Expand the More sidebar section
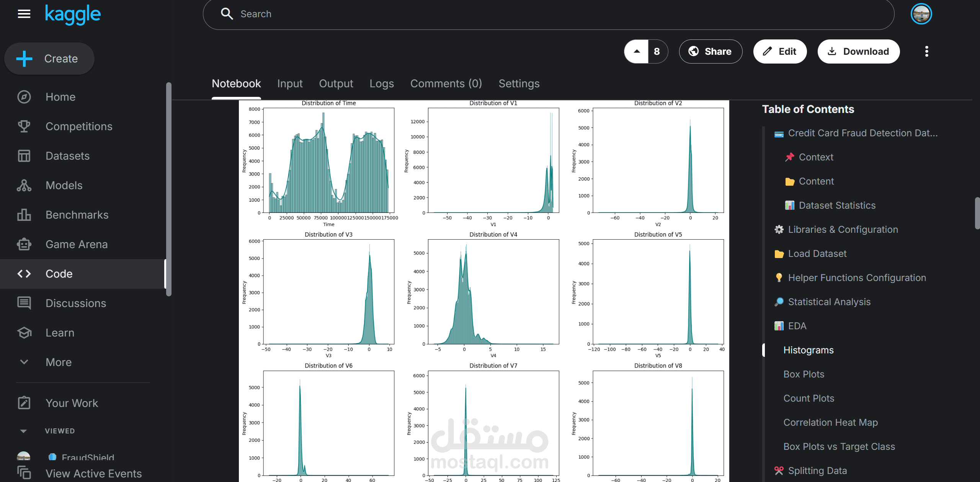Viewport: 980px width, 482px height. [24, 362]
